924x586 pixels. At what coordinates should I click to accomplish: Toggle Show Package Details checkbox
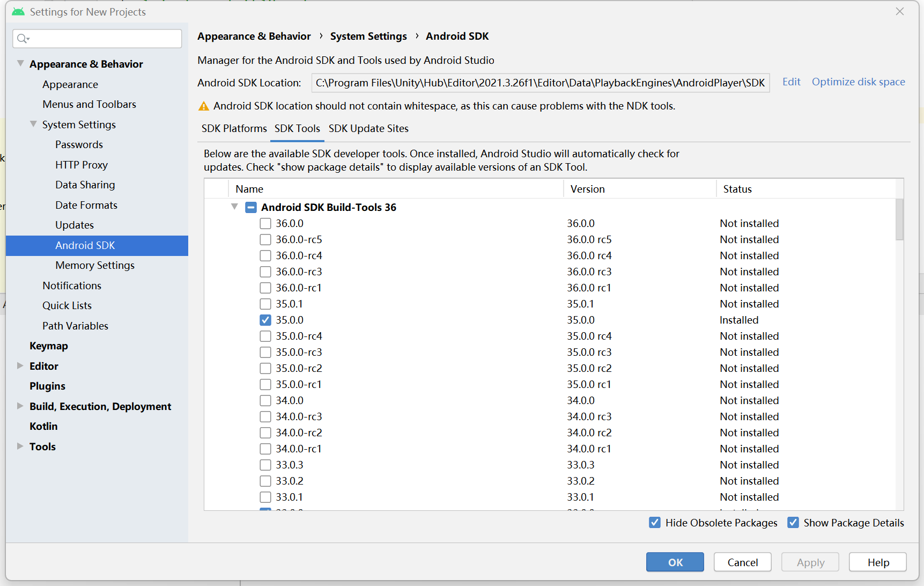(793, 523)
